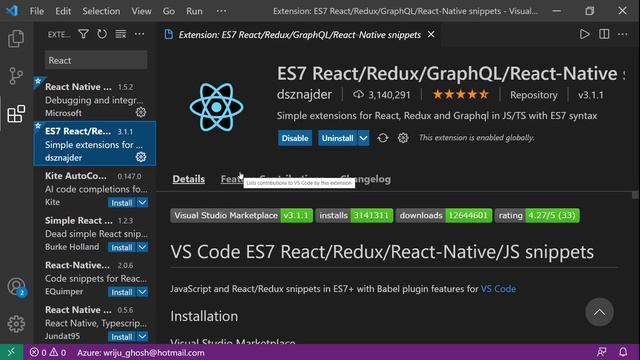This screenshot has height=360, width=640.
Task: Open notifications bell in status bar
Action: [x=623, y=352]
